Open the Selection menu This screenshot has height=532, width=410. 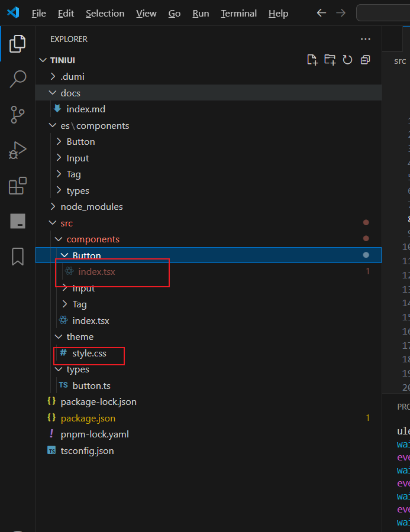pos(105,13)
